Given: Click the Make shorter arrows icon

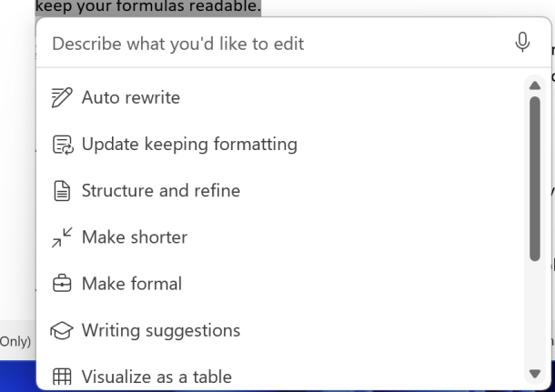Looking at the screenshot, I should (x=62, y=237).
